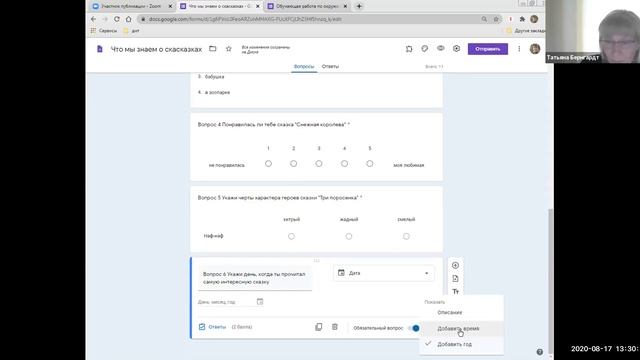
Task: Click the browser address bar URL
Action: (x=245, y=19)
